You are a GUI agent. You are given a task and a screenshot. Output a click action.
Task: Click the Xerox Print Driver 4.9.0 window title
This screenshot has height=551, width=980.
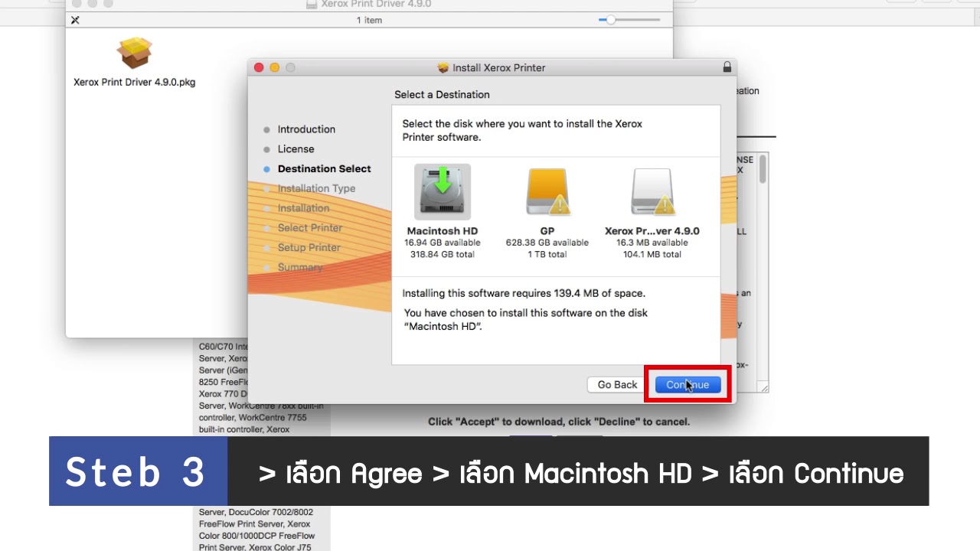pos(376,4)
